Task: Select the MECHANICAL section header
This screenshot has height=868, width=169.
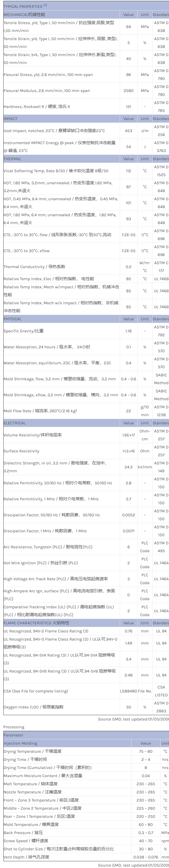Action: 24,15
